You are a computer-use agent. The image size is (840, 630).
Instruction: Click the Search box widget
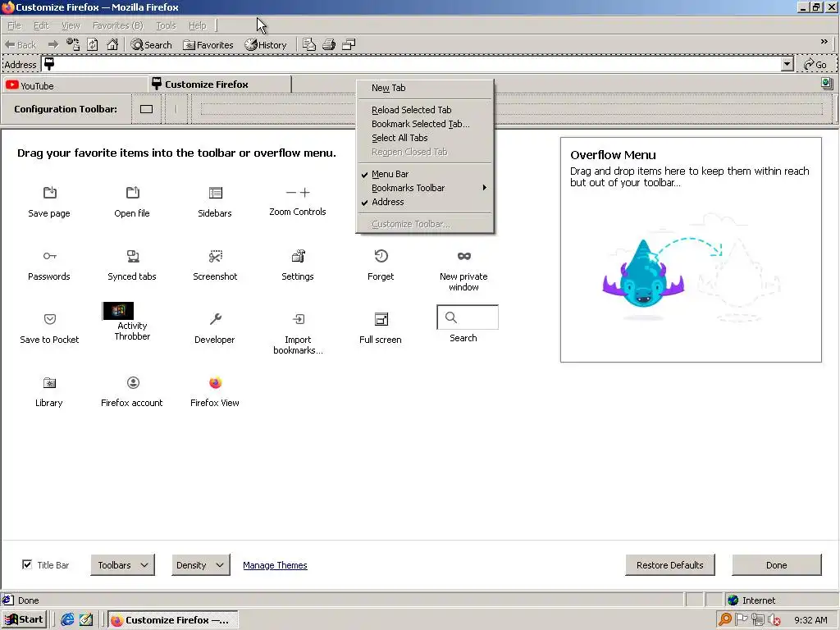pyautogui.click(x=467, y=317)
